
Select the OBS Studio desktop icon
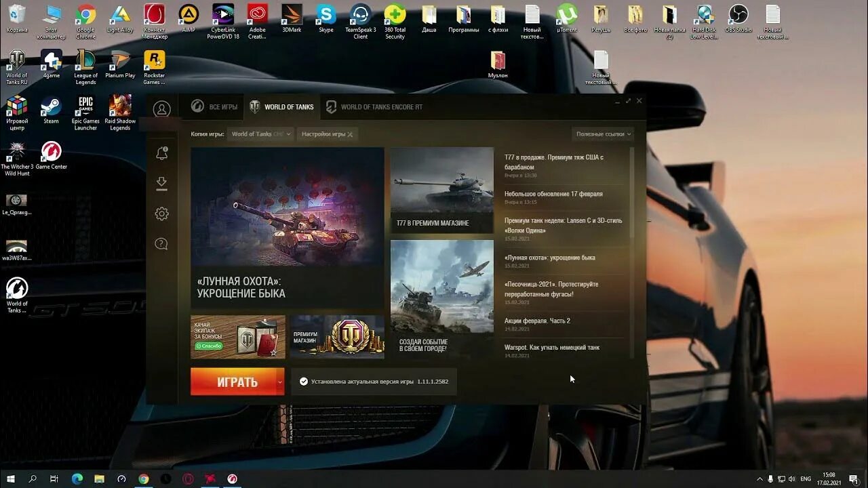point(738,18)
